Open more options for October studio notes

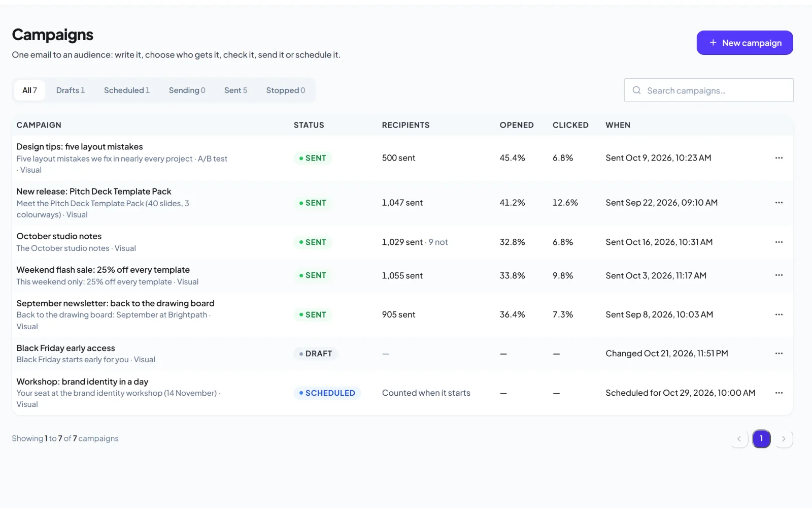coord(779,242)
